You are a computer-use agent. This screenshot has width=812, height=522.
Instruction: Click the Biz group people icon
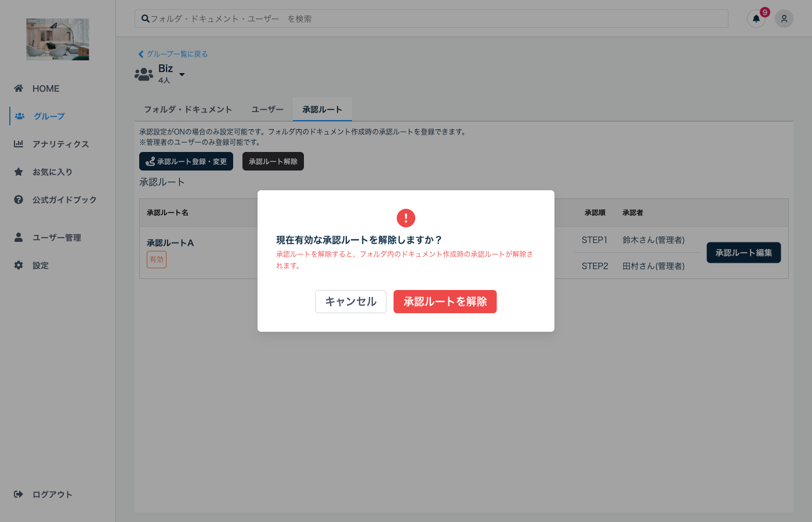143,74
